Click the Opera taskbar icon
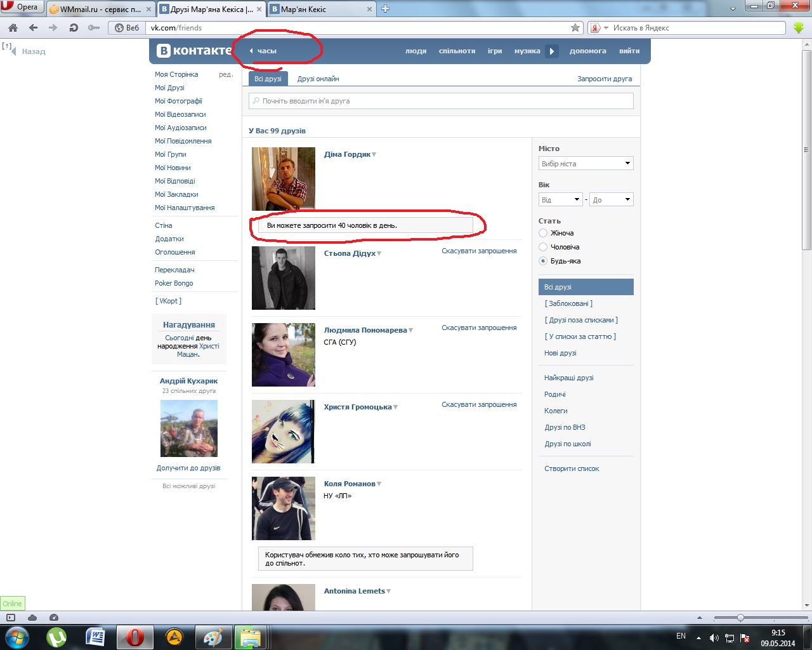This screenshot has height=650, width=812. (x=134, y=637)
